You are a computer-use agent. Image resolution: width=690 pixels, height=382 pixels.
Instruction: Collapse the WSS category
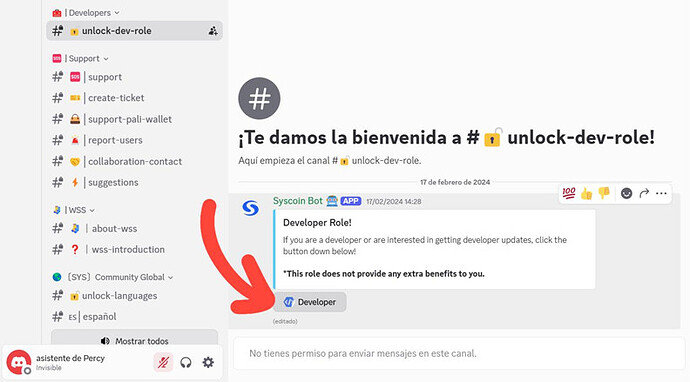pos(73,210)
